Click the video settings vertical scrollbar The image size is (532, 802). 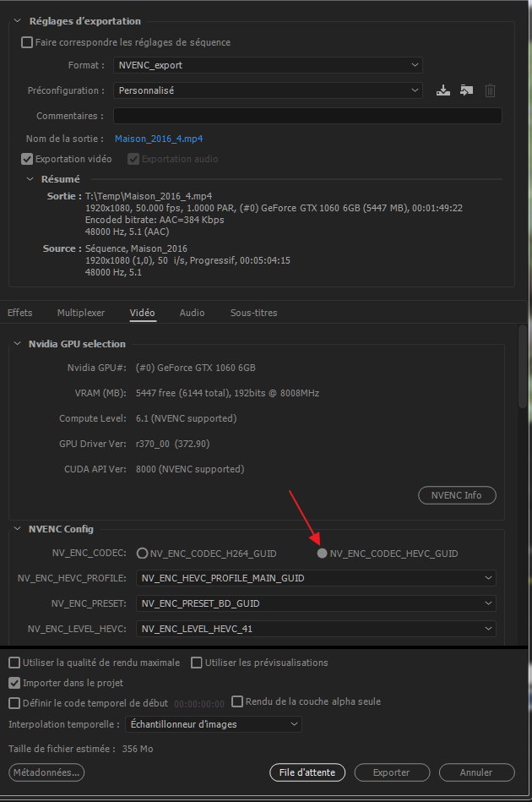coord(522,366)
